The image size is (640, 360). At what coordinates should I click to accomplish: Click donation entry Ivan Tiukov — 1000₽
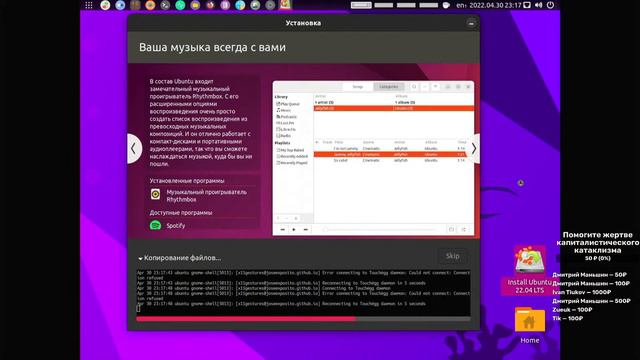coord(582,292)
